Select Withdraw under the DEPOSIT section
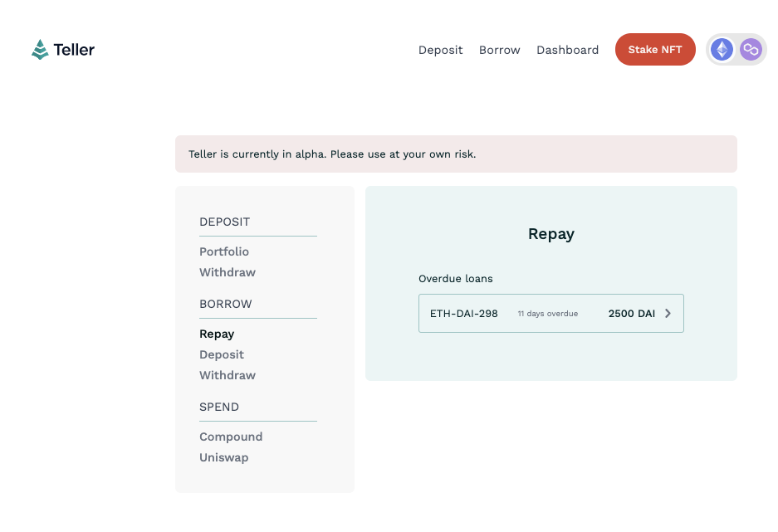The width and height of the screenshot is (778, 532). point(228,272)
